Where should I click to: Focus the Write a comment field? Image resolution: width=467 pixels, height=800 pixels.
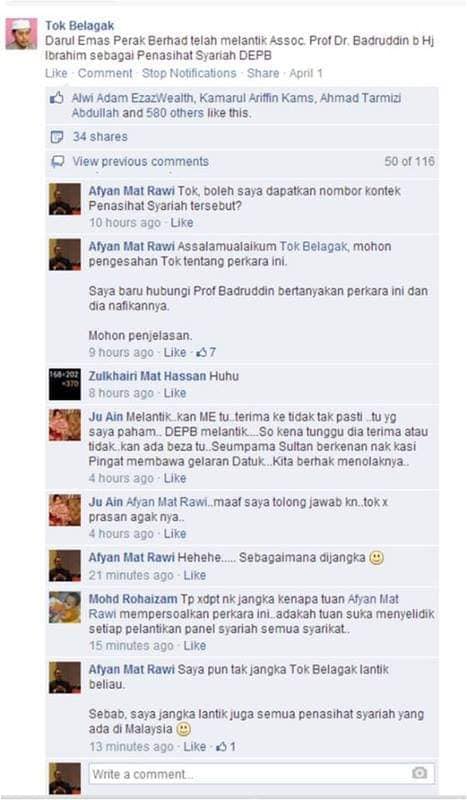click(262, 773)
